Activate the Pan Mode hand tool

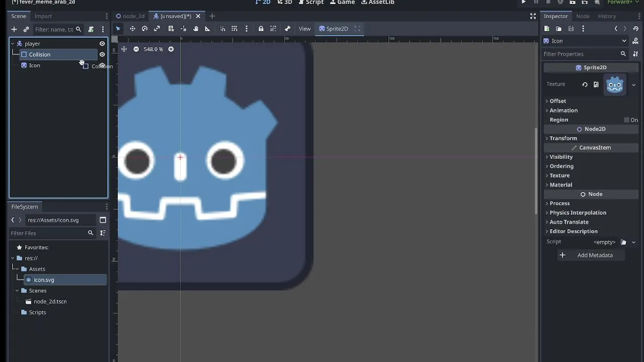(x=196, y=29)
